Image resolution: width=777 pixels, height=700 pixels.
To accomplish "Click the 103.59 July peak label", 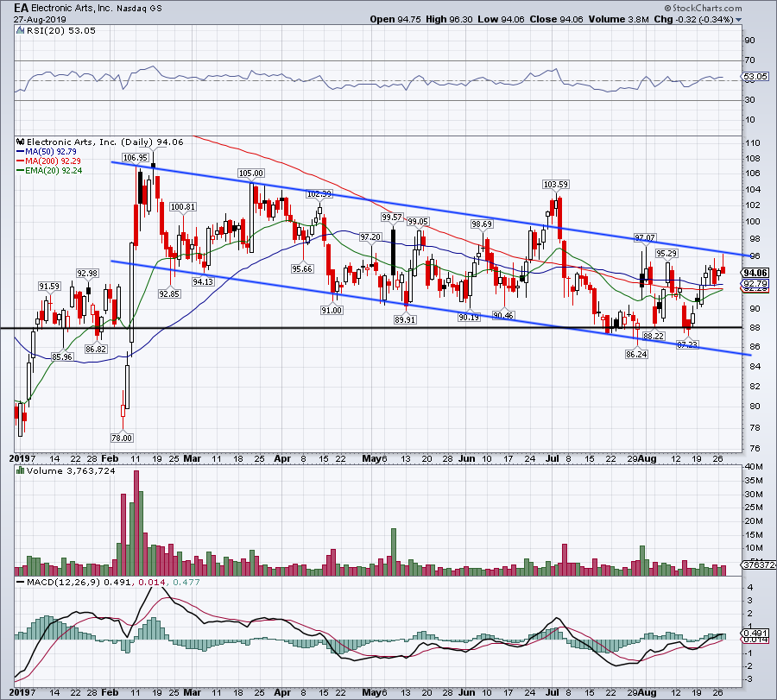I will pos(556,185).
